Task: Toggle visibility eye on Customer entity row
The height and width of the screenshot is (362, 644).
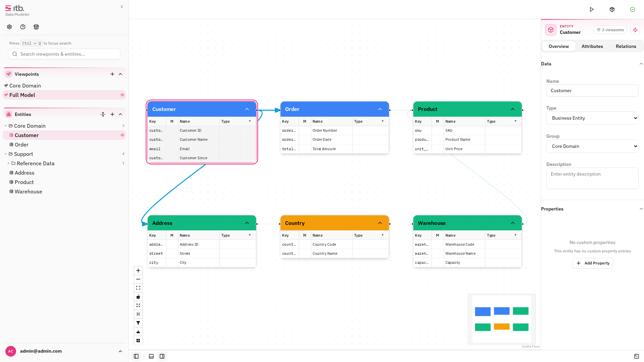Action: 122,135
